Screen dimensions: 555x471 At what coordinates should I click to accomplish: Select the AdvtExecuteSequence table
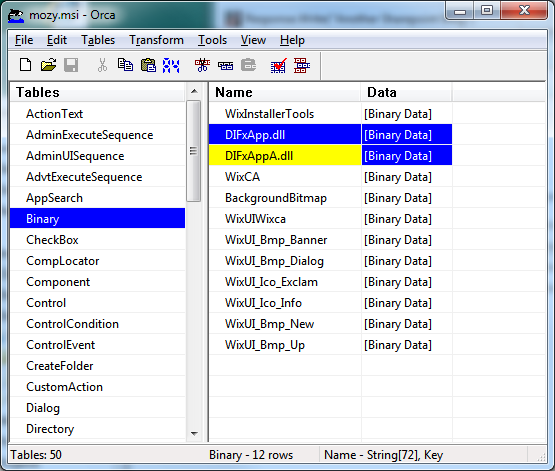click(x=97, y=177)
